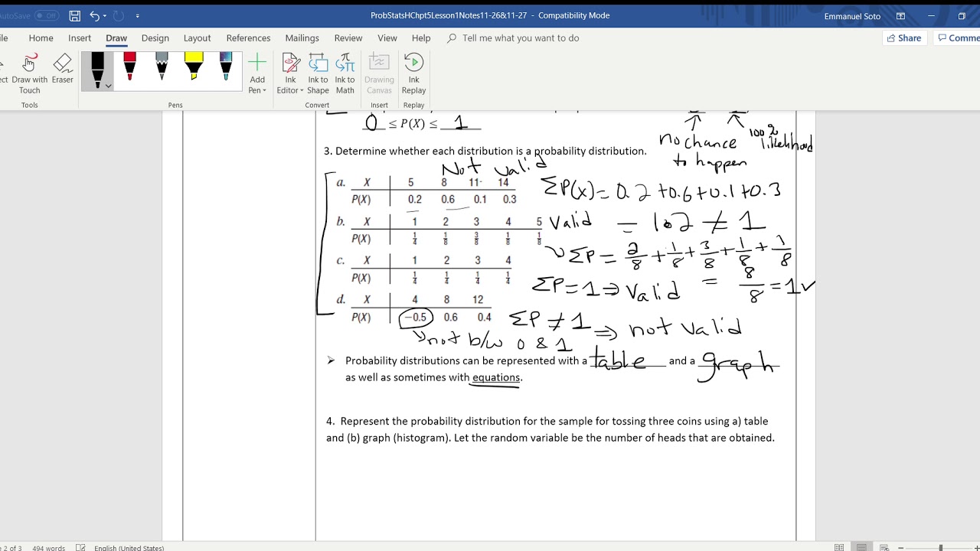Switch to Read Mode view
Image resolution: width=980 pixels, height=551 pixels.
pyautogui.click(x=839, y=547)
